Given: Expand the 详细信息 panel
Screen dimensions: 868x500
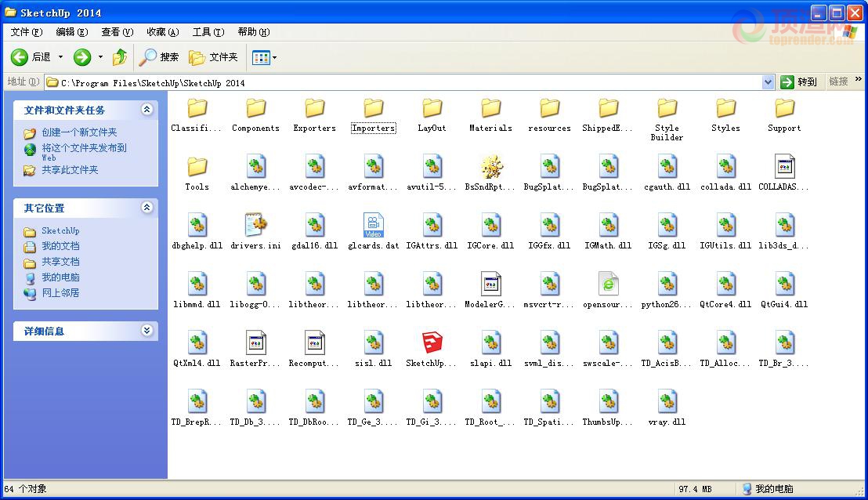Looking at the screenshot, I should point(146,331).
